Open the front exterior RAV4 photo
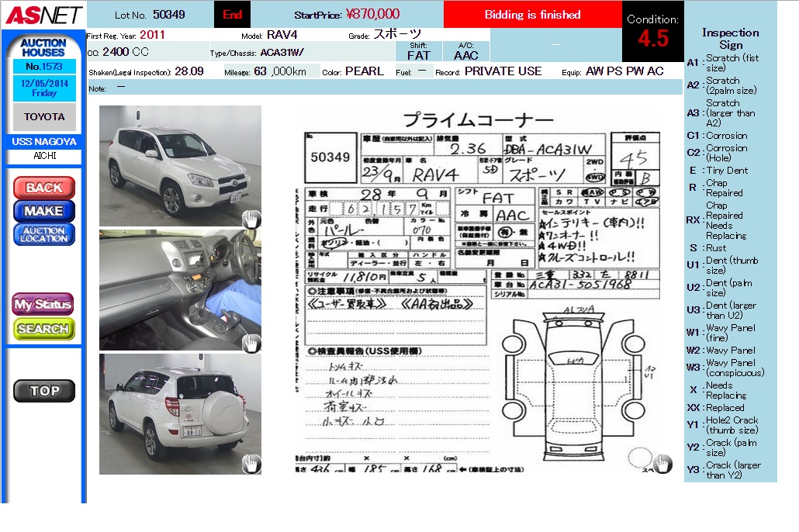Viewport: 799px width, 532px height. click(x=180, y=165)
